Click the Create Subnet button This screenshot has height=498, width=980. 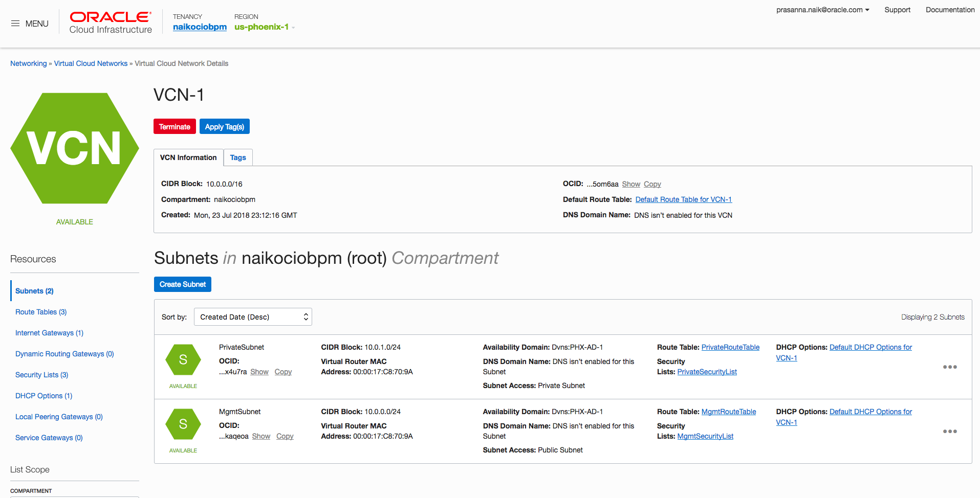tap(183, 284)
